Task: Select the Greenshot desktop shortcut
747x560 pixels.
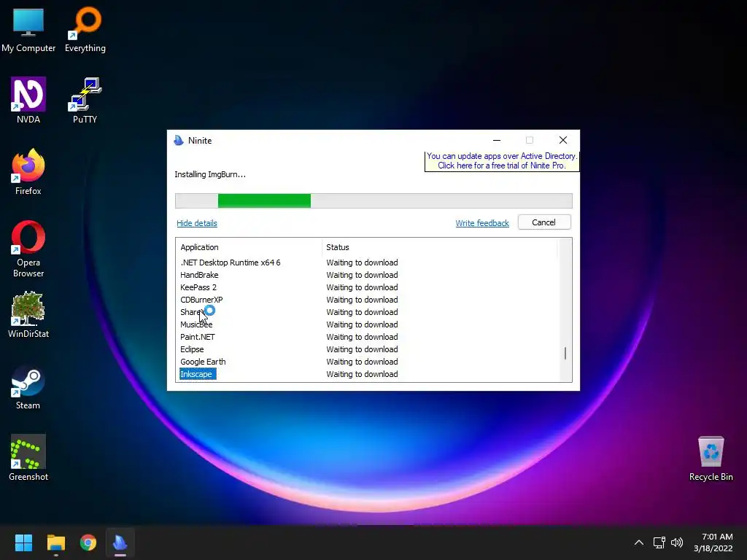Action: (x=28, y=458)
